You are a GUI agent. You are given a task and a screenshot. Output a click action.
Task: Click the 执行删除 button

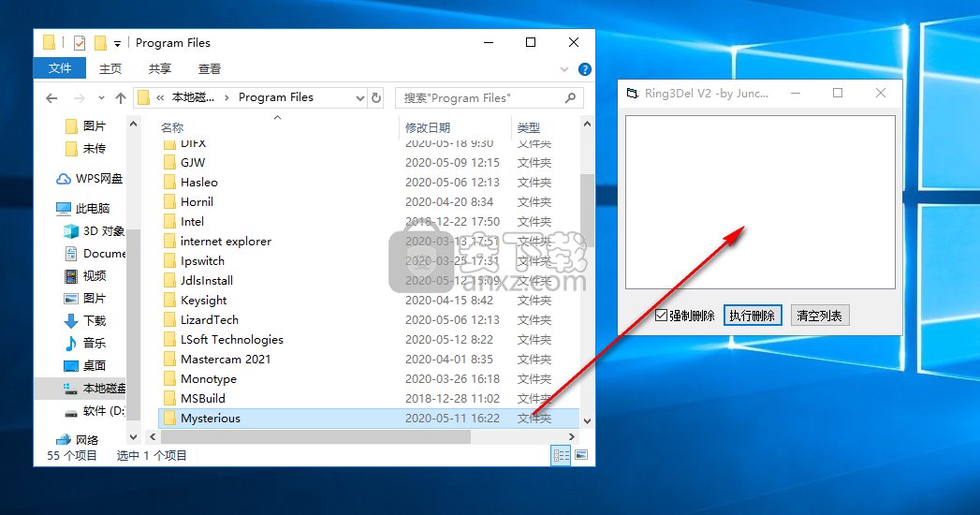pos(753,316)
